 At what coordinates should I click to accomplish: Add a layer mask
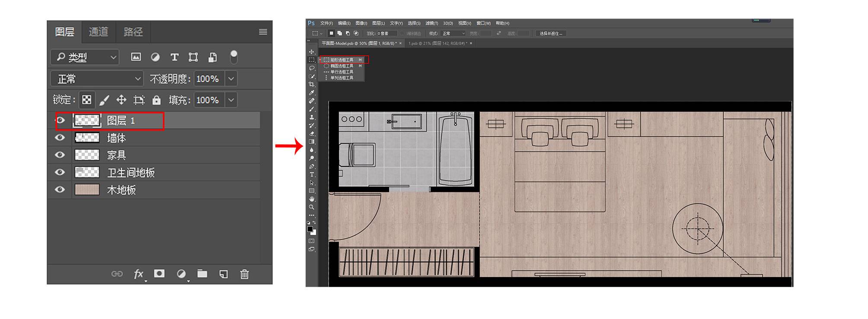(160, 274)
